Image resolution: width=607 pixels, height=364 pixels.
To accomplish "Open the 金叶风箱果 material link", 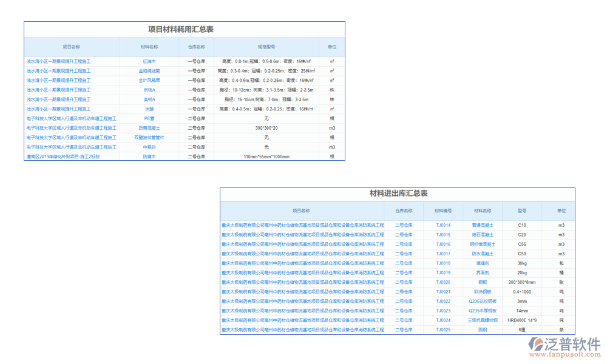I will point(149,80).
